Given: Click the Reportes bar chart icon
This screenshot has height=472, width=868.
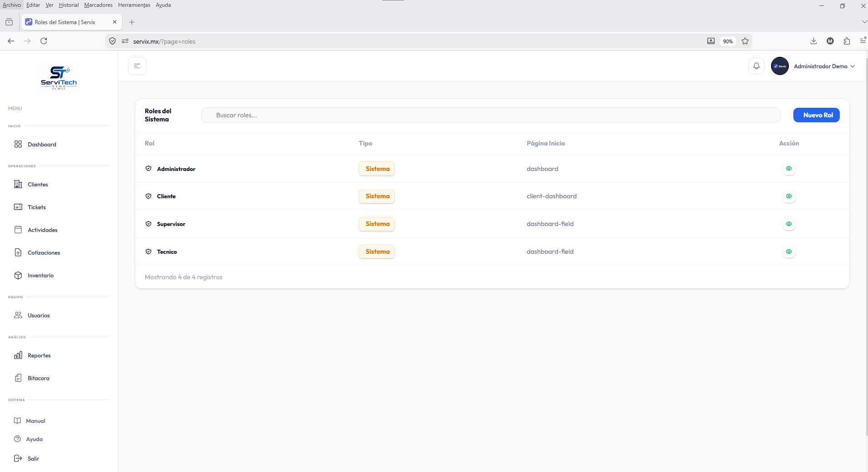Looking at the screenshot, I should click(18, 355).
